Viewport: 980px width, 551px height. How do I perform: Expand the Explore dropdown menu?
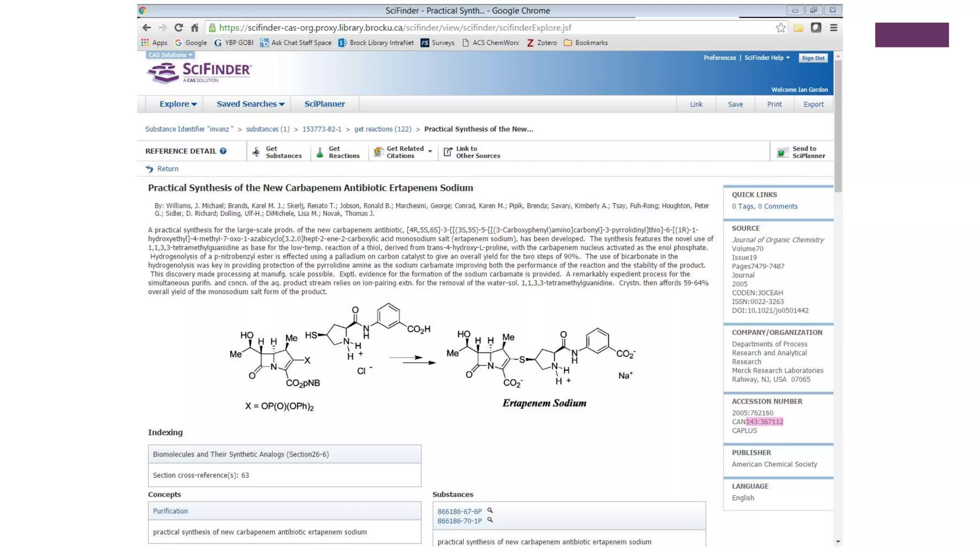pyautogui.click(x=178, y=104)
